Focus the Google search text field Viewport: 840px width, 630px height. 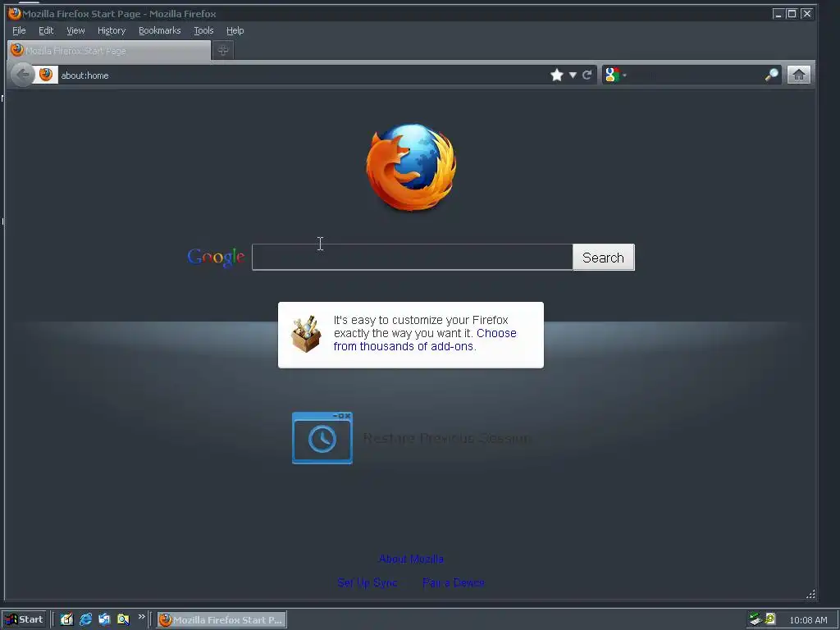point(412,258)
